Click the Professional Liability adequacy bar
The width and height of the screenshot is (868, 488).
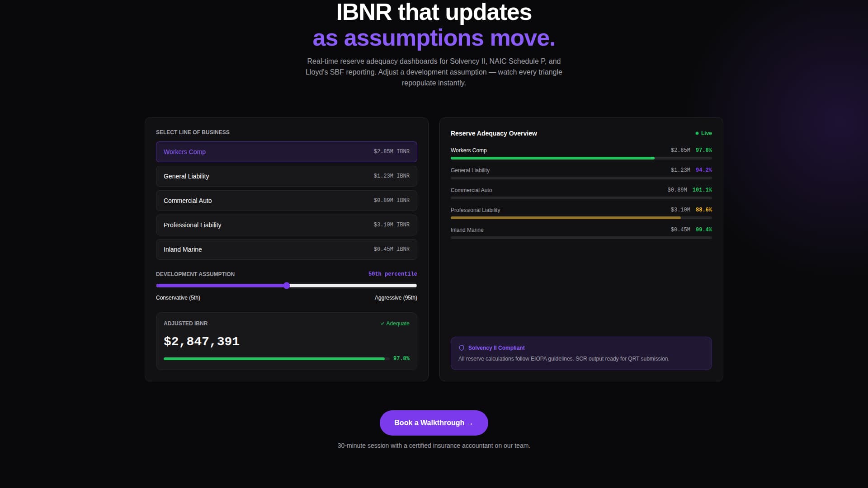[x=565, y=218]
